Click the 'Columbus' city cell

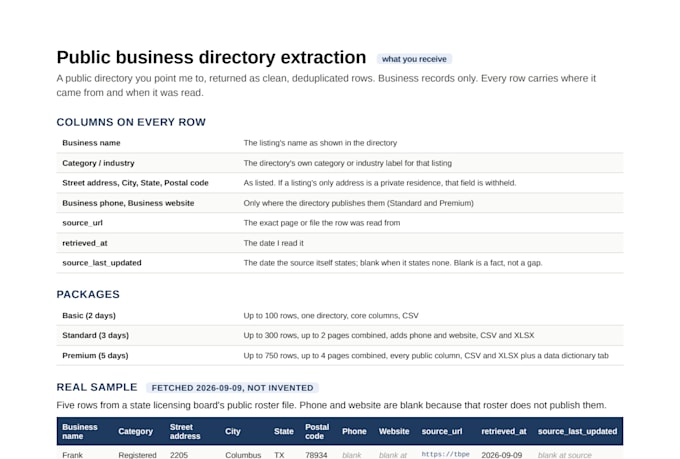243,455
